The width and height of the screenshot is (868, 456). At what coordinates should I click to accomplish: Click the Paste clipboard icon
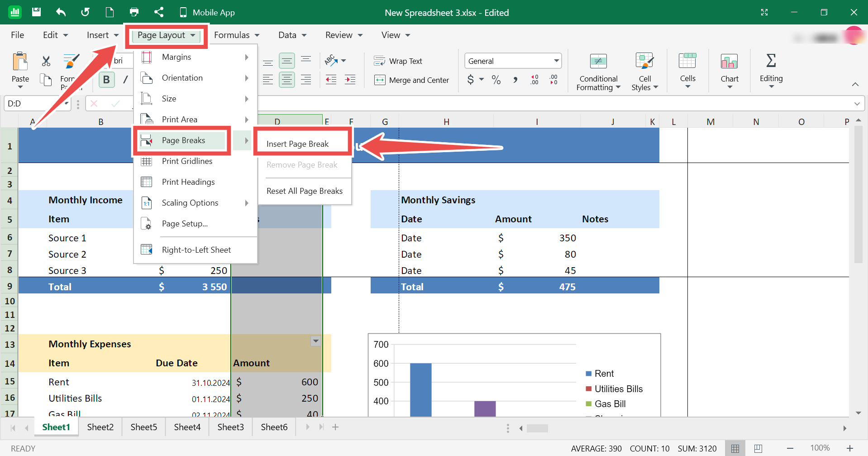20,61
